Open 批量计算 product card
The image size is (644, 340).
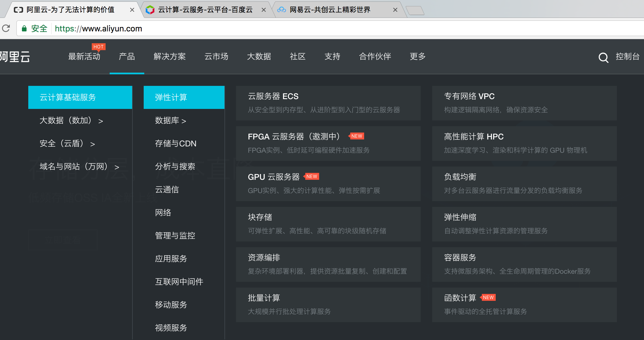point(328,305)
